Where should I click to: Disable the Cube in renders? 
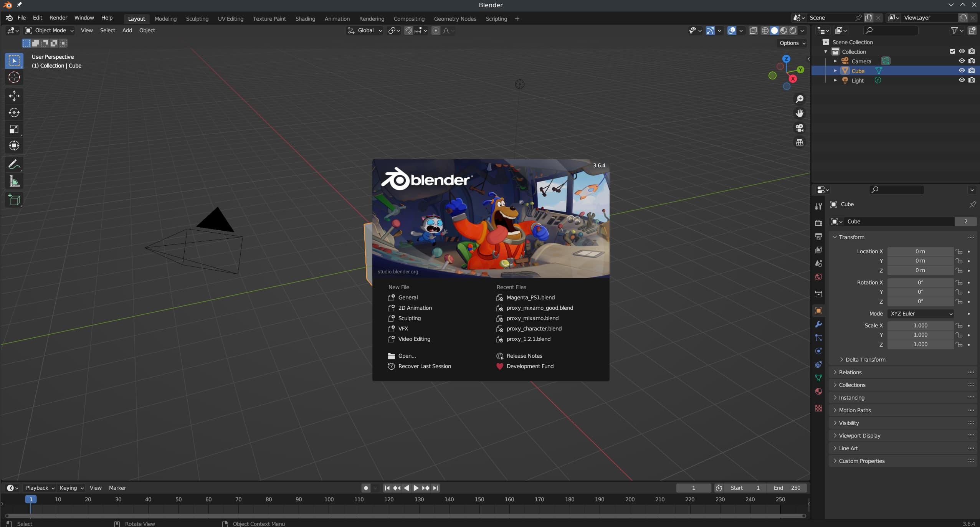point(972,71)
